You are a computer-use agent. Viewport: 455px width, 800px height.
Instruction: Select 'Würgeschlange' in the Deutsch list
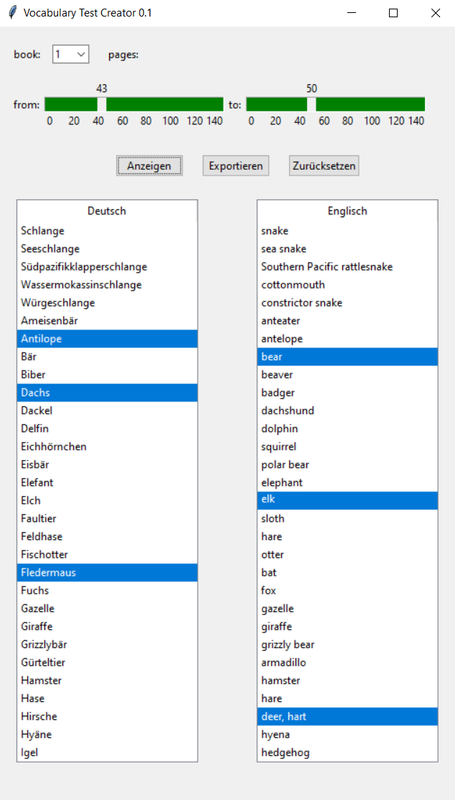tap(107, 303)
